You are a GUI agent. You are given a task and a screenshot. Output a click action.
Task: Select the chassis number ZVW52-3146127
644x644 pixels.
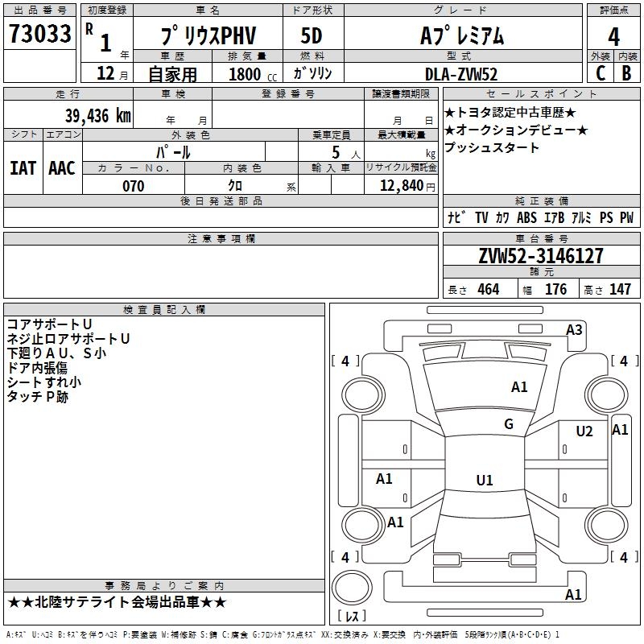(541, 256)
